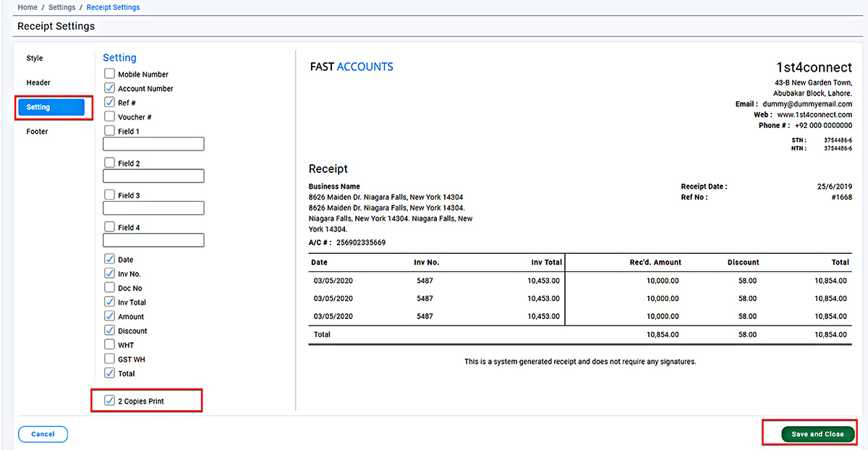Click the Ref No label
This screenshot has height=450, width=868.
pos(694,197)
